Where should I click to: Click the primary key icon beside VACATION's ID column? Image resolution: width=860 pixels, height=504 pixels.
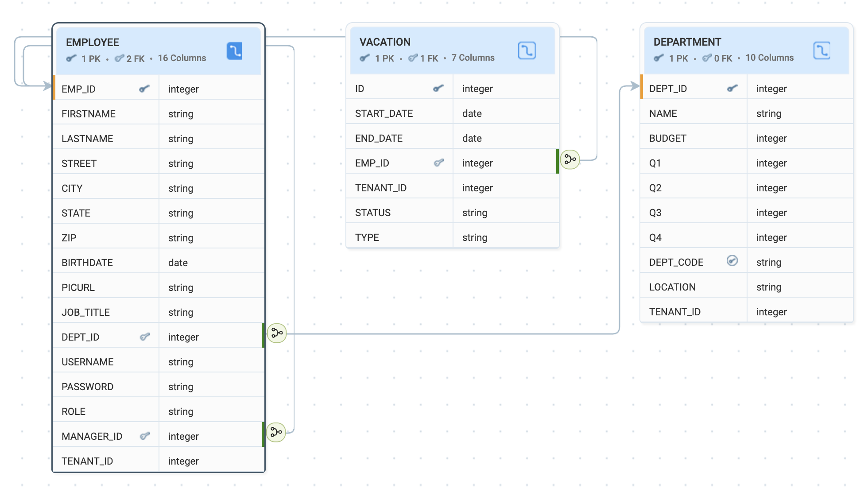point(438,88)
